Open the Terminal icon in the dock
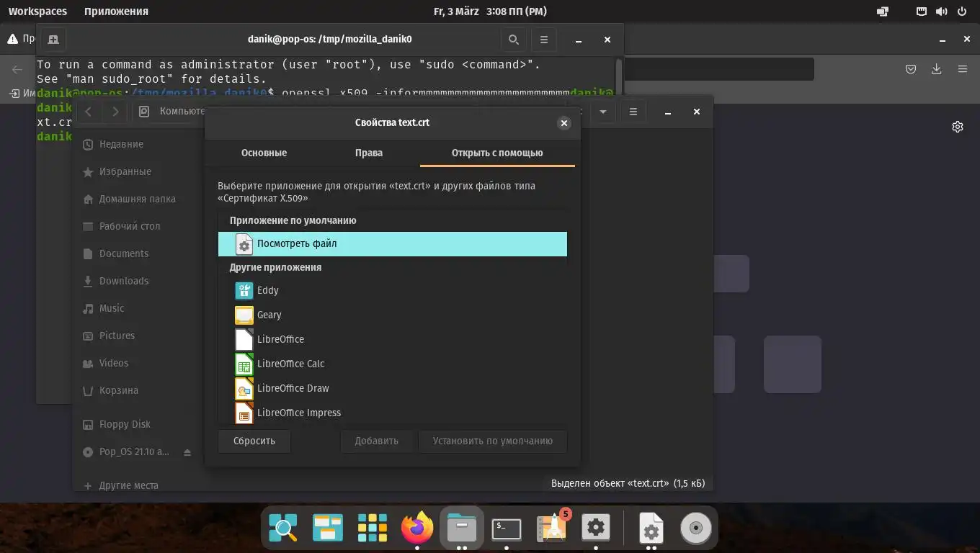This screenshot has width=980, height=553. click(x=507, y=529)
